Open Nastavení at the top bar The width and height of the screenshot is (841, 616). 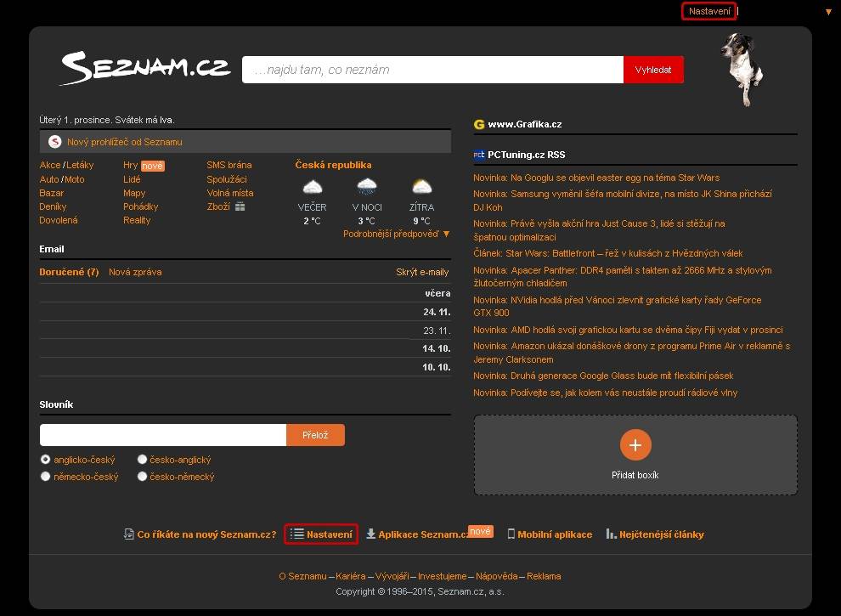[709, 11]
